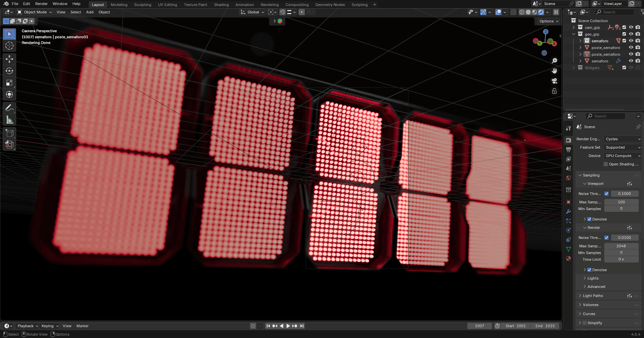Expand the Light Paths panel
The width and height of the screenshot is (644, 338).
pyautogui.click(x=593, y=296)
